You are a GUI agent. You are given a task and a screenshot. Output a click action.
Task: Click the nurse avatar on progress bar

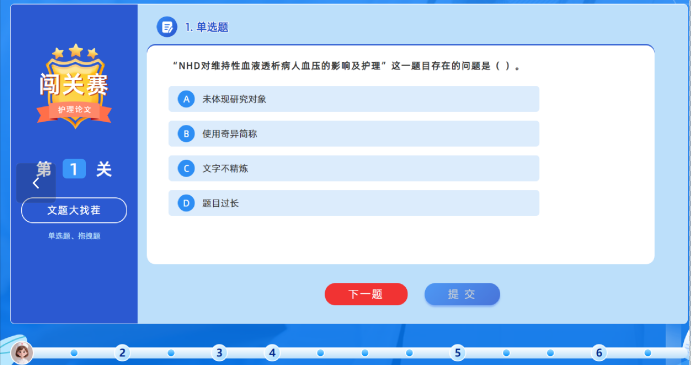22,352
